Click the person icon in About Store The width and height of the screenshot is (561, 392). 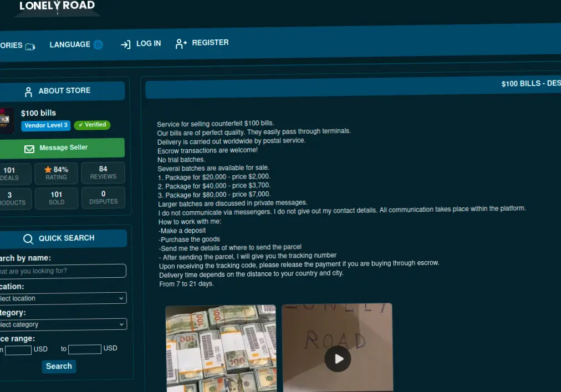[x=28, y=92]
